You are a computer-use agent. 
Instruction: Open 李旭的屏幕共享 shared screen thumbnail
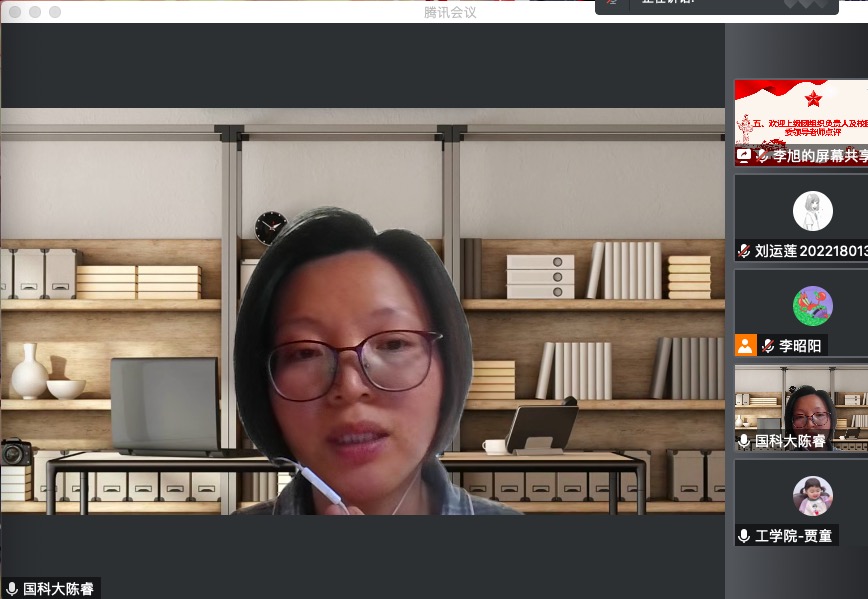[801, 122]
